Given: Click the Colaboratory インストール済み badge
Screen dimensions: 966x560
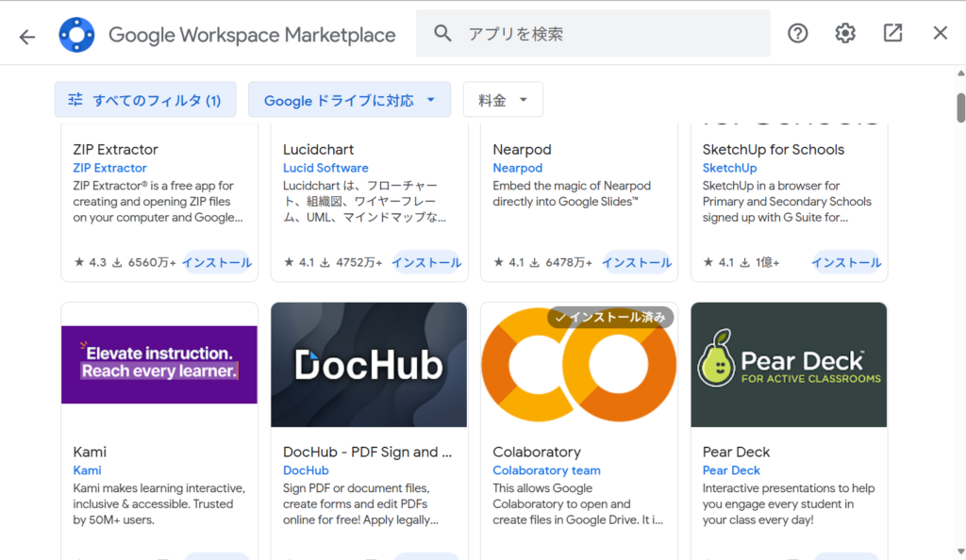Looking at the screenshot, I should (x=610, y=318).
